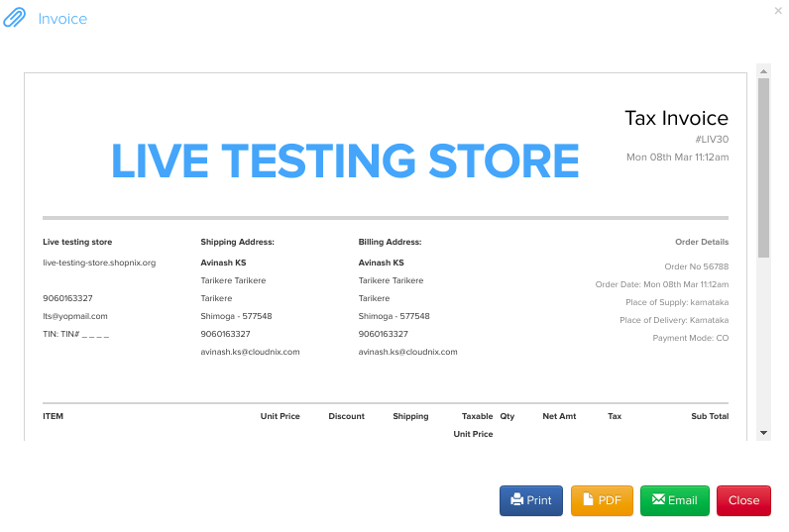Download the invoice as PDF
Viewport: 789px width, 532px height.
(602, 500)
